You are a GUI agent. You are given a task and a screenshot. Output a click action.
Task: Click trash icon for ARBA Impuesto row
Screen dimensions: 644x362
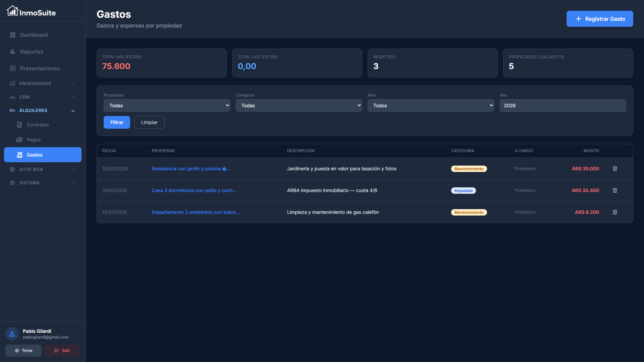[x=615, y=190]
